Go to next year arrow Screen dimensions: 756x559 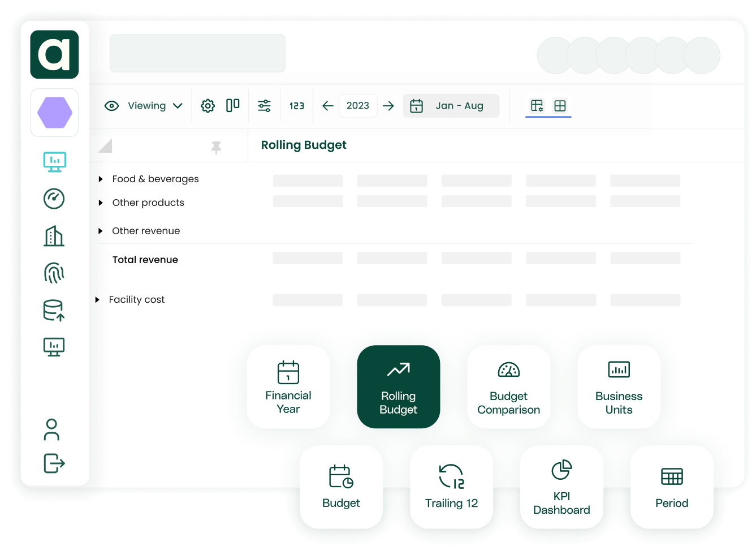[388, 106]
